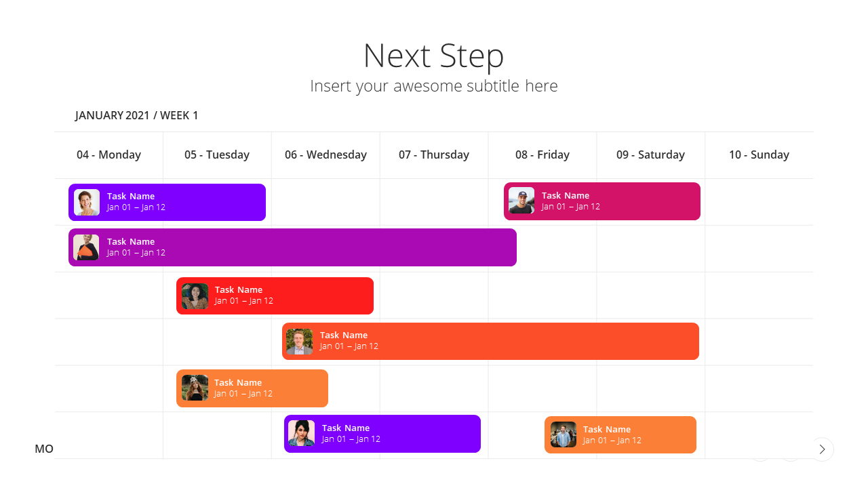Click the subtitle text placeholder
Image resolution: width=868 pixels, height=488 pixels.
coord(434,86)
